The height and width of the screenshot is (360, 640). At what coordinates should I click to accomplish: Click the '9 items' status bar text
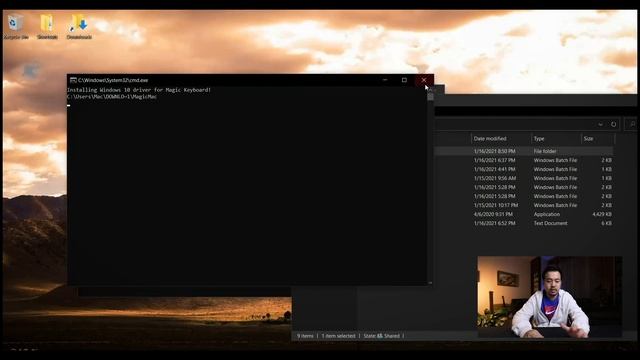tap(305, 336)
